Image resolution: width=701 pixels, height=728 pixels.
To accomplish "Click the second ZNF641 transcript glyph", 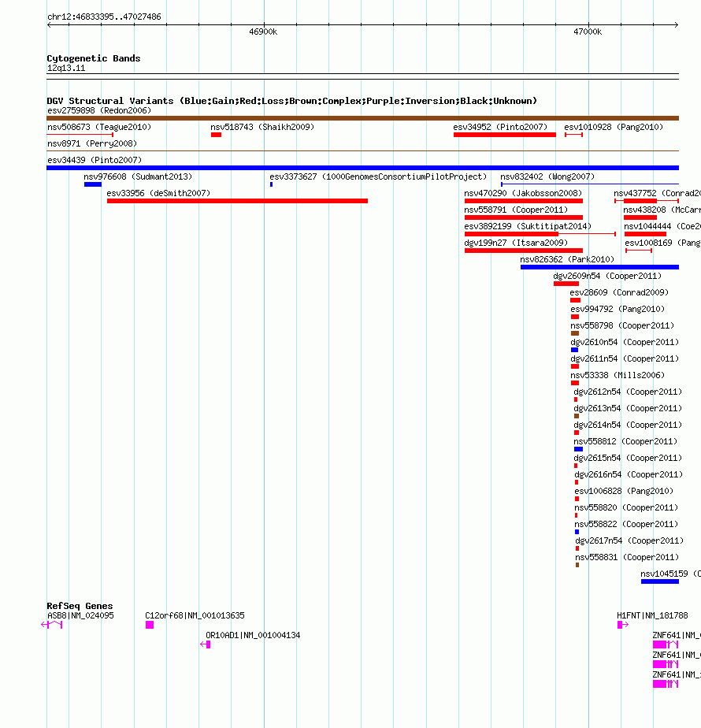I will [666, 664].
